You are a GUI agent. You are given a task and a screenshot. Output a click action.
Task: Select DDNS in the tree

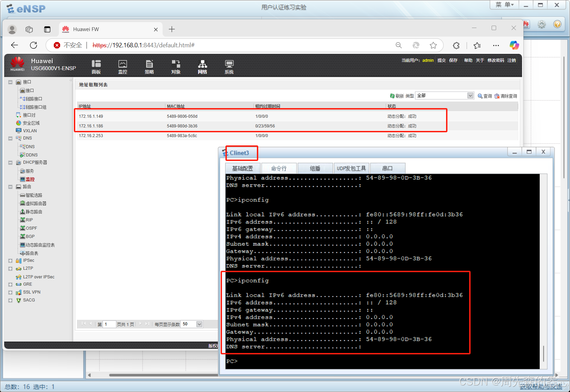tap(31, 155)
